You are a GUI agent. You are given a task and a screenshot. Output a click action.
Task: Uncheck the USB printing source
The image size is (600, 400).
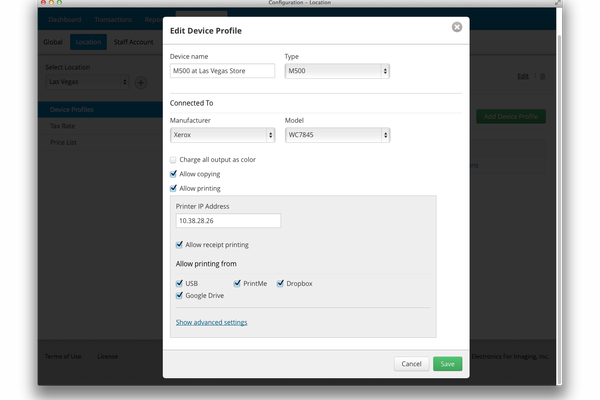coord(179,283)
